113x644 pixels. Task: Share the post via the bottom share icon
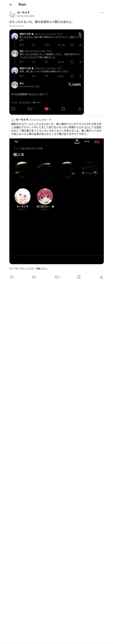[x=101, y=277]
